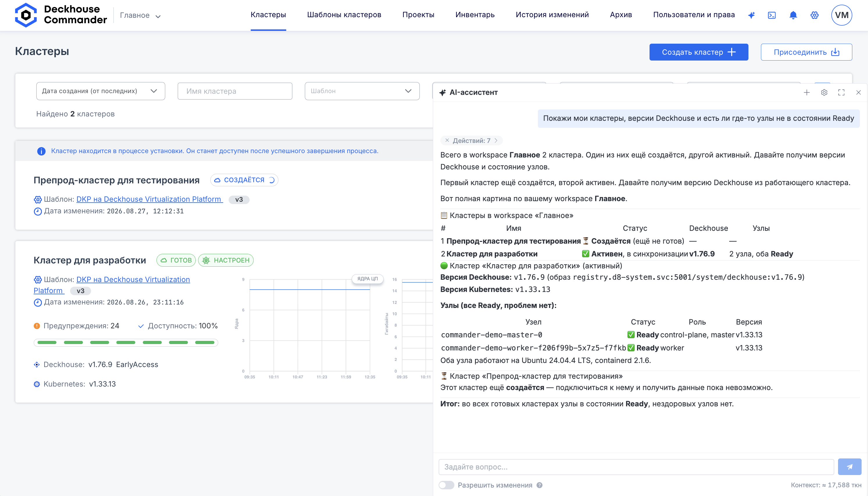This screenshot has height=496, width=868.
Task: Open the terminal console icon in header
Action: 772,15
